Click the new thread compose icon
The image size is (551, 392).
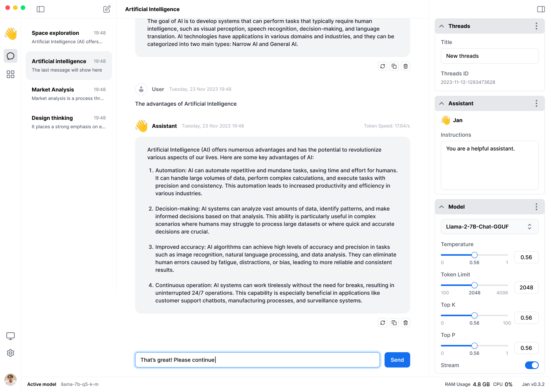107,9
